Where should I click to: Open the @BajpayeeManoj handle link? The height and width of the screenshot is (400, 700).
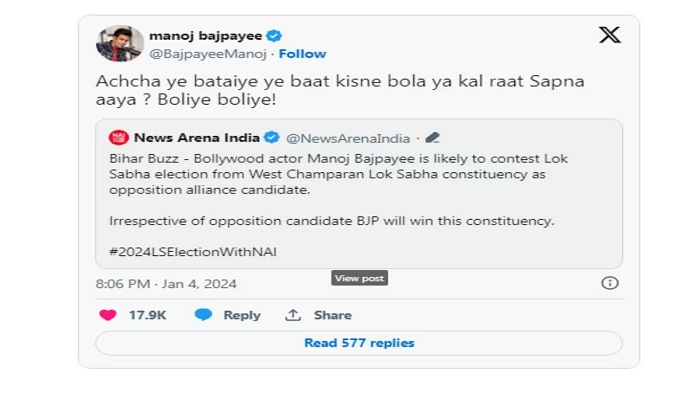pos(207,53)
